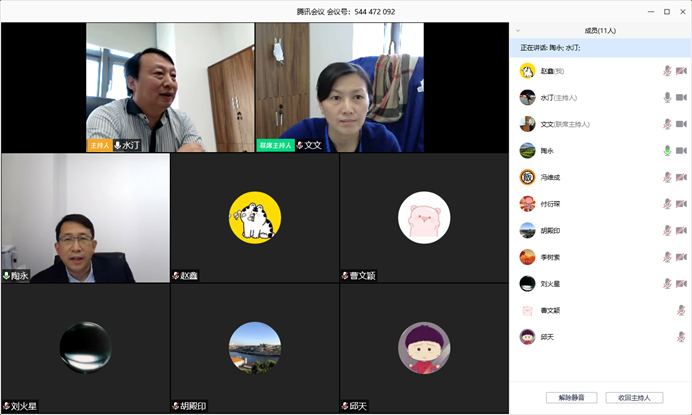Screen dimensions: 692x415
Task: Click 付衍琛's muted microphone icon
Action: (x=667, y=204)
